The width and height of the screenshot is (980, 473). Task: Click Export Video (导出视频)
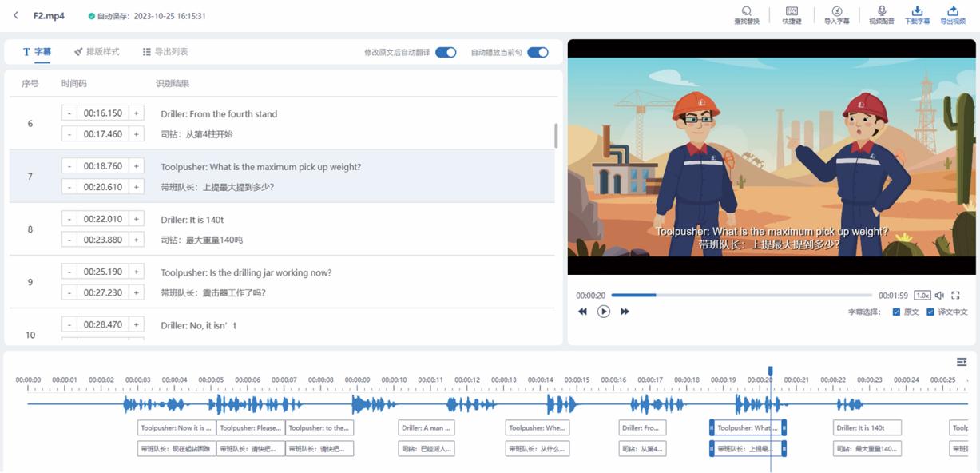[x=953, y=15]
